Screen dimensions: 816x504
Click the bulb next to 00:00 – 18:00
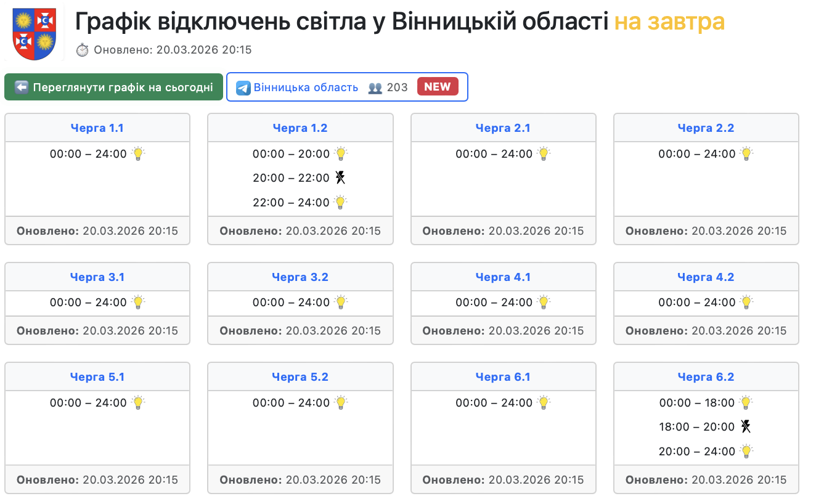pyautogui.click(x=746, y=403)
